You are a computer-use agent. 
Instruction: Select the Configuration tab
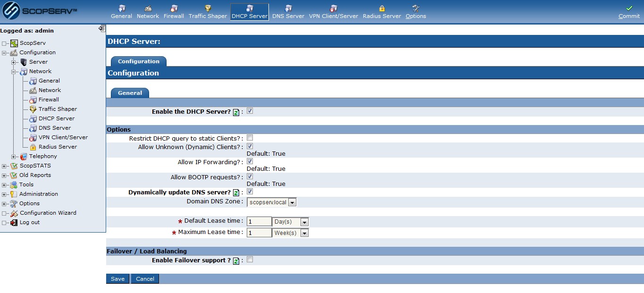click(x=139, y=61)
